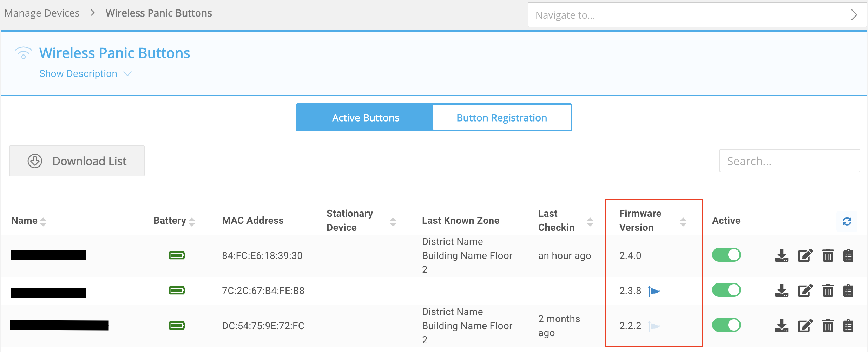Click into the Search box
Screen dimensions: 868x352
click(790, 161)
